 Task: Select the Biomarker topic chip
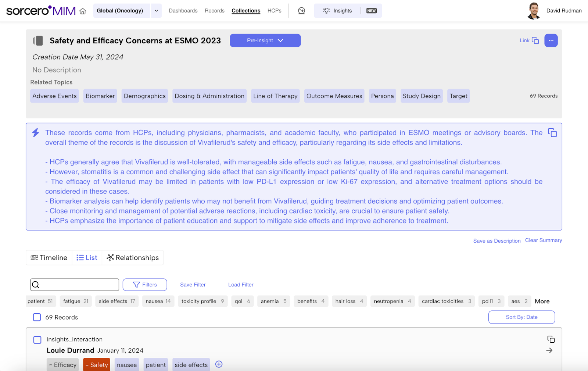pyautogui.click(x=100, y=96)
